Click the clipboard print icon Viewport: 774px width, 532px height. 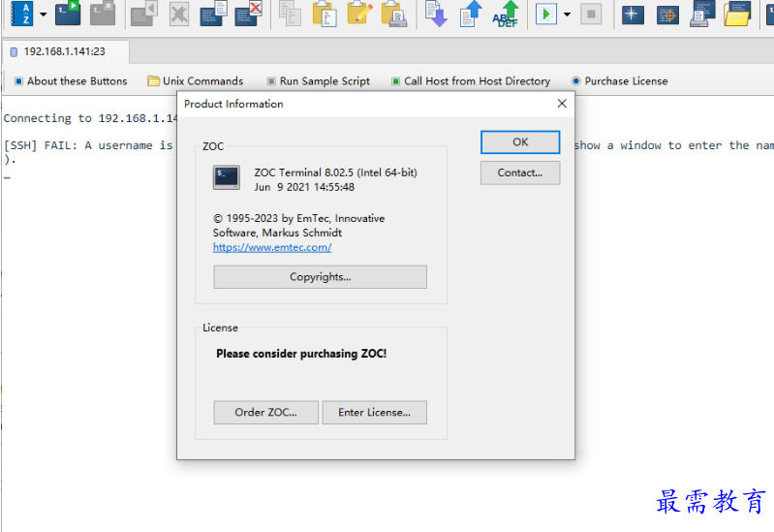click(394, 14)
